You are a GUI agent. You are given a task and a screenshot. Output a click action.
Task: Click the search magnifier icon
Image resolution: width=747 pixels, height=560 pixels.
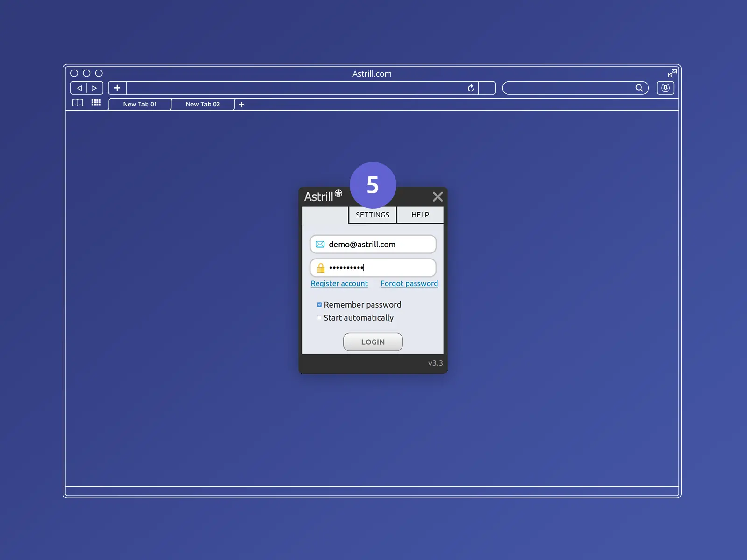click(x=639, y=88)
